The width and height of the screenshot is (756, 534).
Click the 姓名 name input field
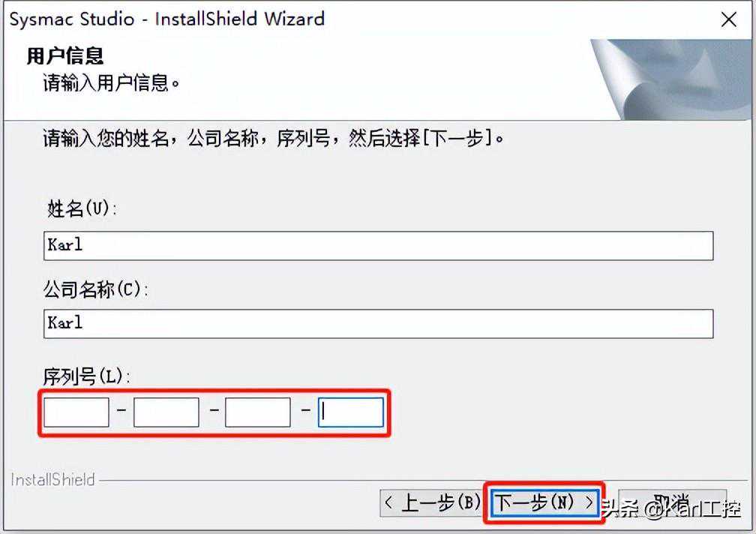click(x=379, y=246)
